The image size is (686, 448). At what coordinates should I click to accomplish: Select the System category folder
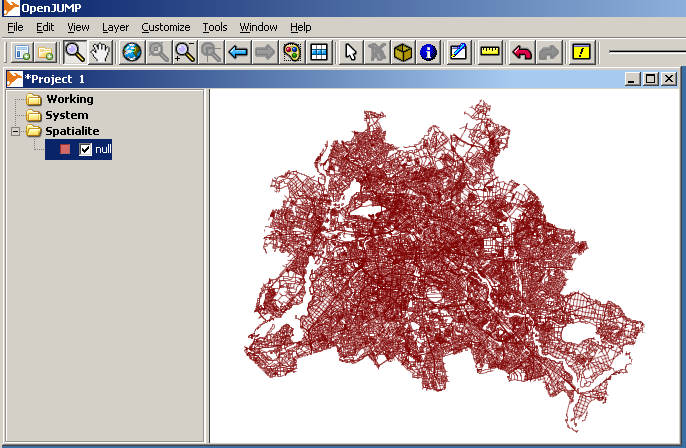66,115
